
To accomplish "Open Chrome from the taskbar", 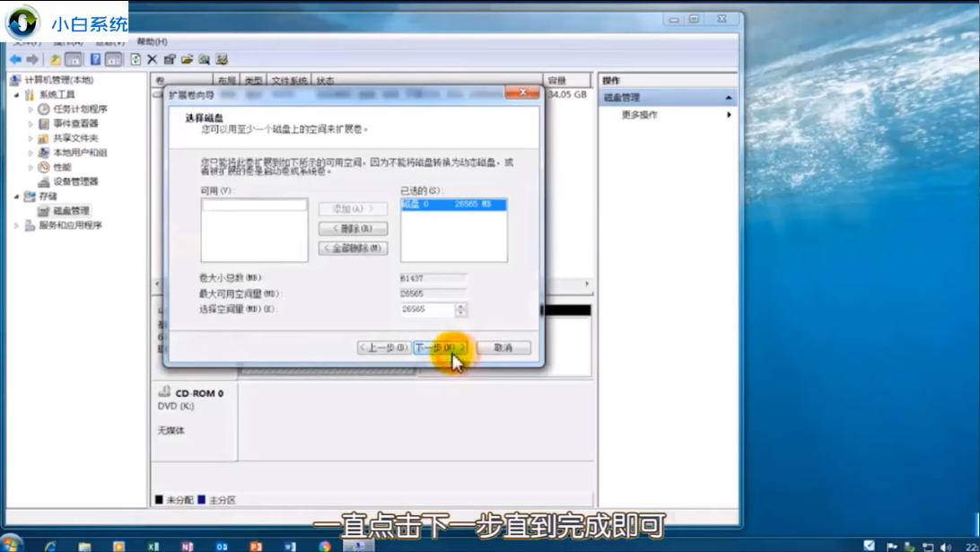I will pos(324,546).
